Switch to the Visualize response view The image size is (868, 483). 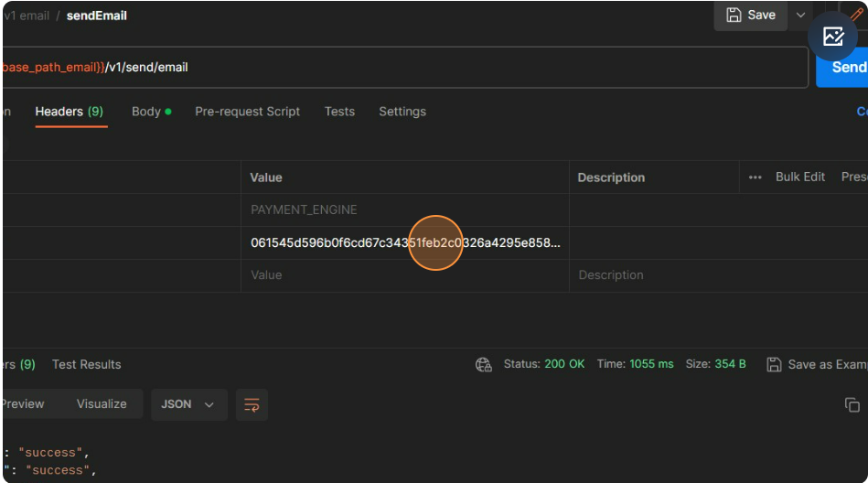[102, 404]
